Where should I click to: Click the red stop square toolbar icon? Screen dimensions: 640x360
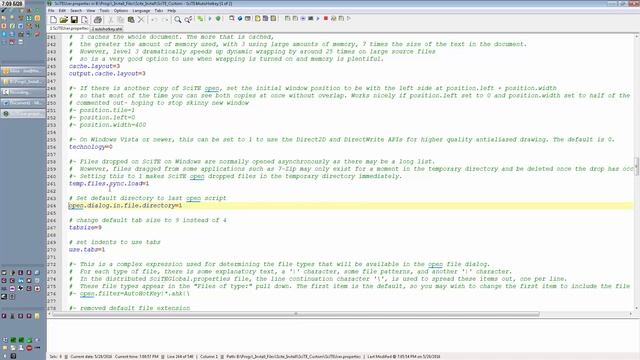(326, 18)
